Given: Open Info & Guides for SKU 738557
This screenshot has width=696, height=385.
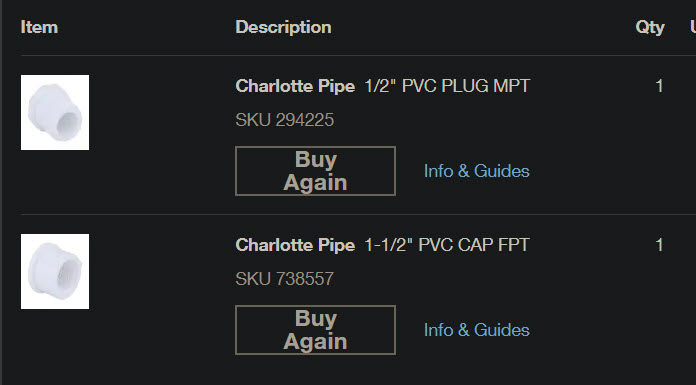Looking at the screenshot, I should 476,330.
